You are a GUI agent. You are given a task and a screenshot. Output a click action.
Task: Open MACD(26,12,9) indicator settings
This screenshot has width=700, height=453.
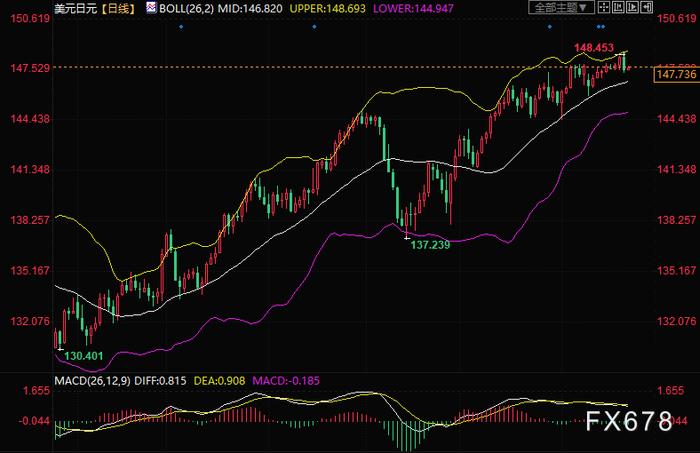pos(92,381)
